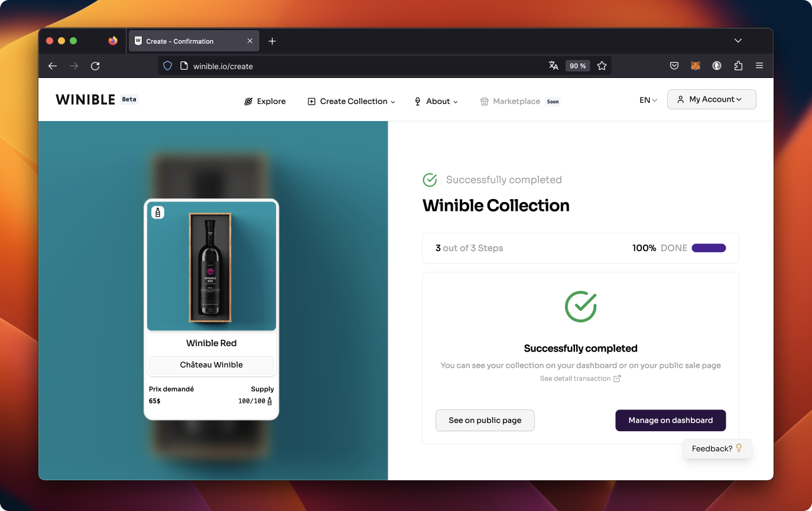Click the purple progress bar
This screenshot has width=812, height=511.
[x=709, y=248]
